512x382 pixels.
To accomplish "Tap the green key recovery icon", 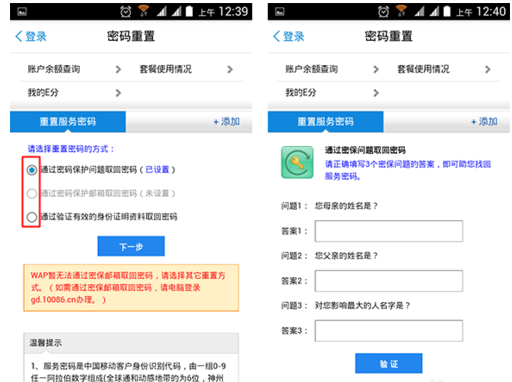I will point(297,162).
